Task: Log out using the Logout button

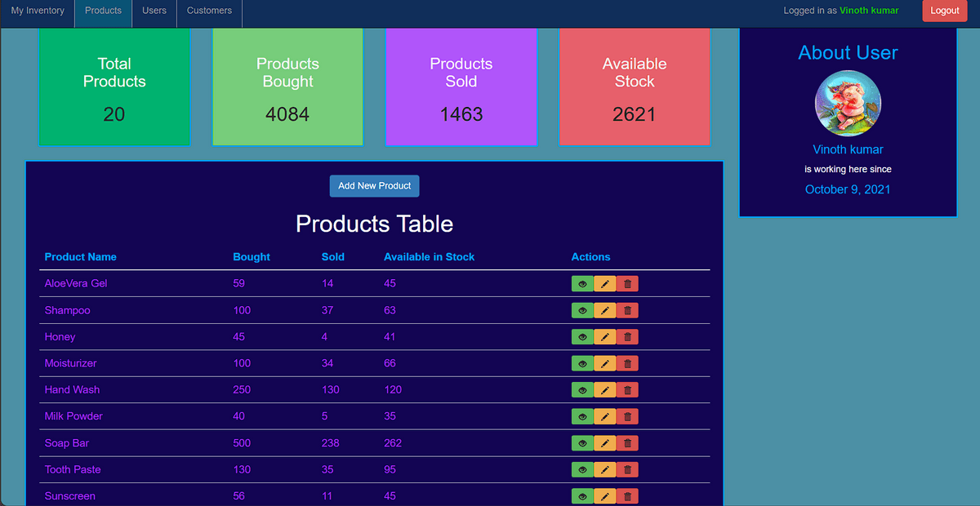Action: [944, 11]
